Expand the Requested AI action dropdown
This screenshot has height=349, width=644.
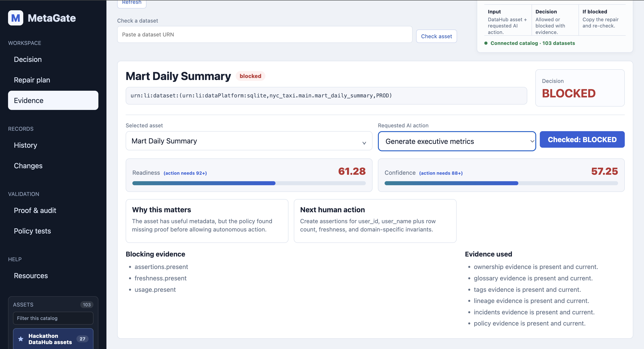[457, 141]
